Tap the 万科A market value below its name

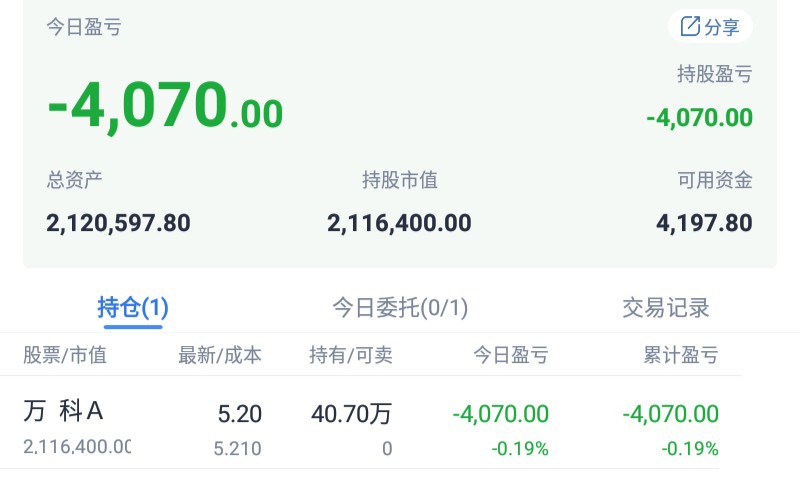tap(77, 447)
